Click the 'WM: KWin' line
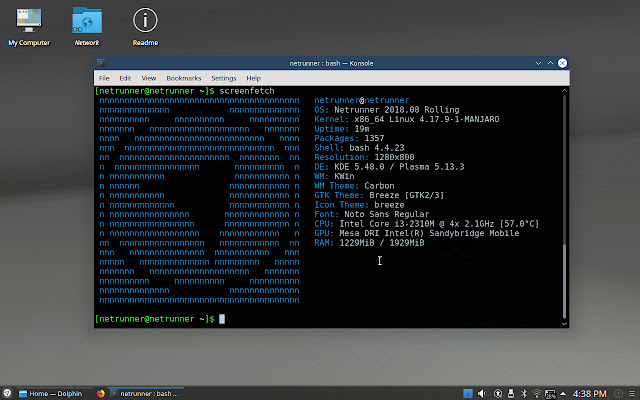 click(x=334, y=176)
